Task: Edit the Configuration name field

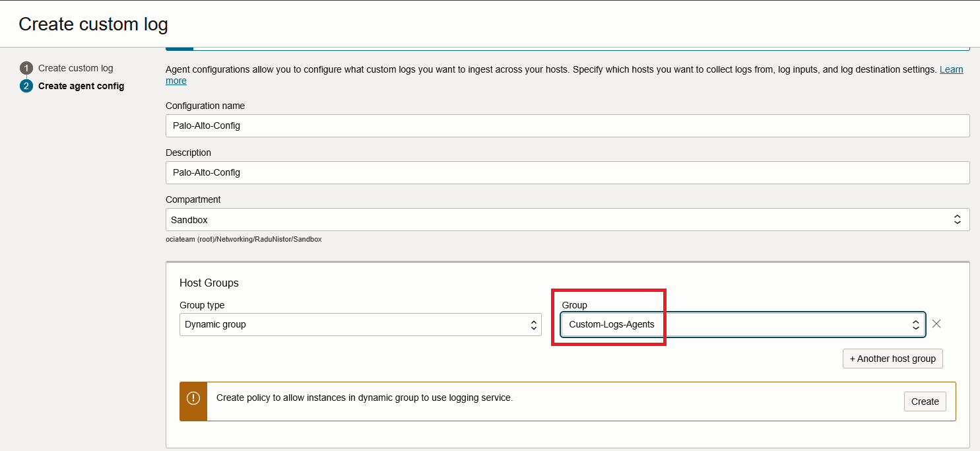Action: [x=568, y=125]
